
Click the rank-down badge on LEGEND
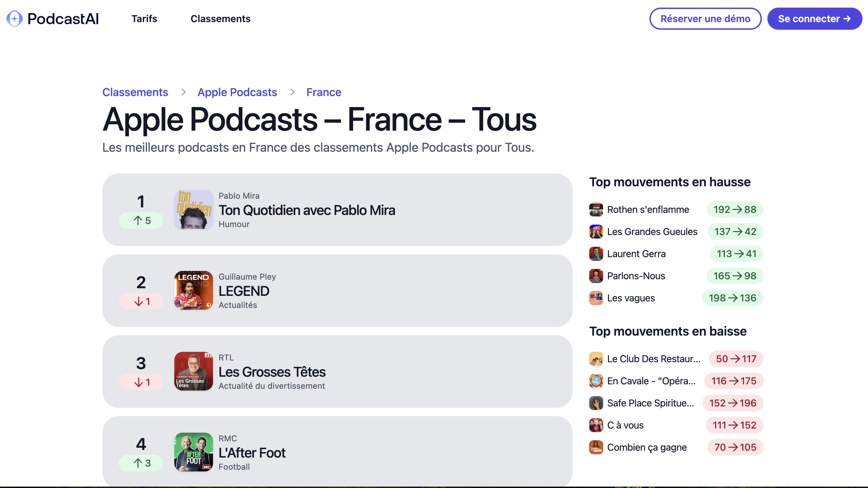141,301
